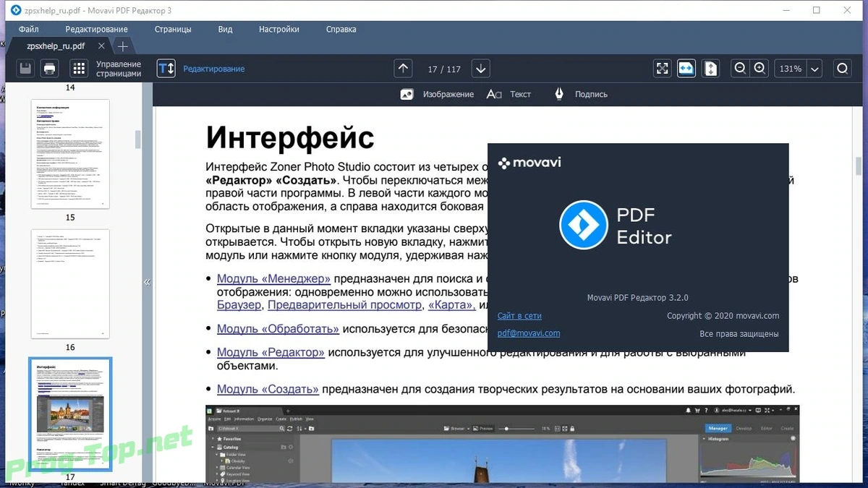868x488 pixels.
Task: Go to previous page with up arrow
Action: [x=404, y=69]
